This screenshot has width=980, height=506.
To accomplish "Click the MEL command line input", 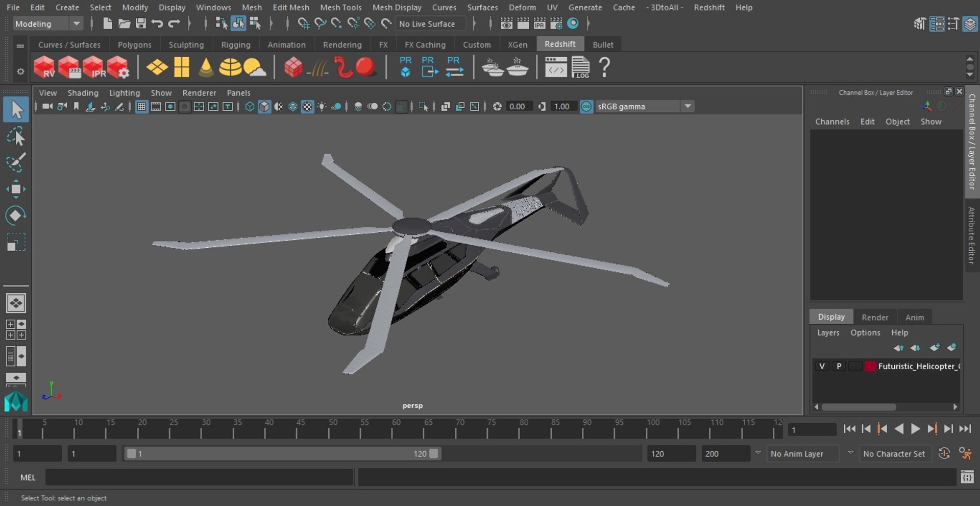I will pyautogui.click(x=199, y=477).
